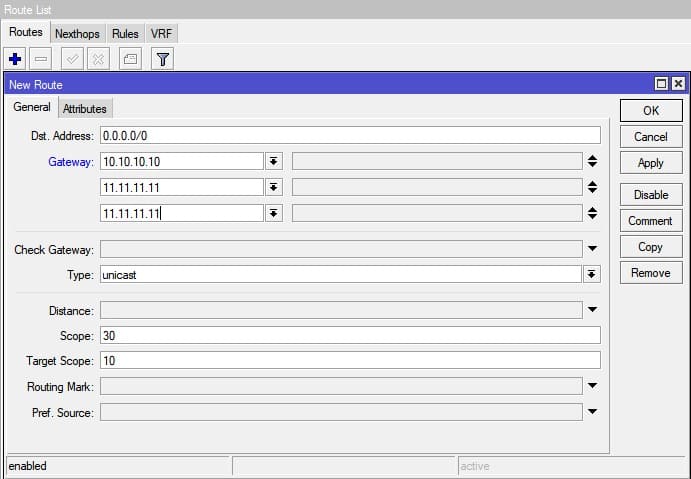Screen dimensions: 691x479
Task: Click up-down arrows beside second gateway row
Action: point(592,187)
